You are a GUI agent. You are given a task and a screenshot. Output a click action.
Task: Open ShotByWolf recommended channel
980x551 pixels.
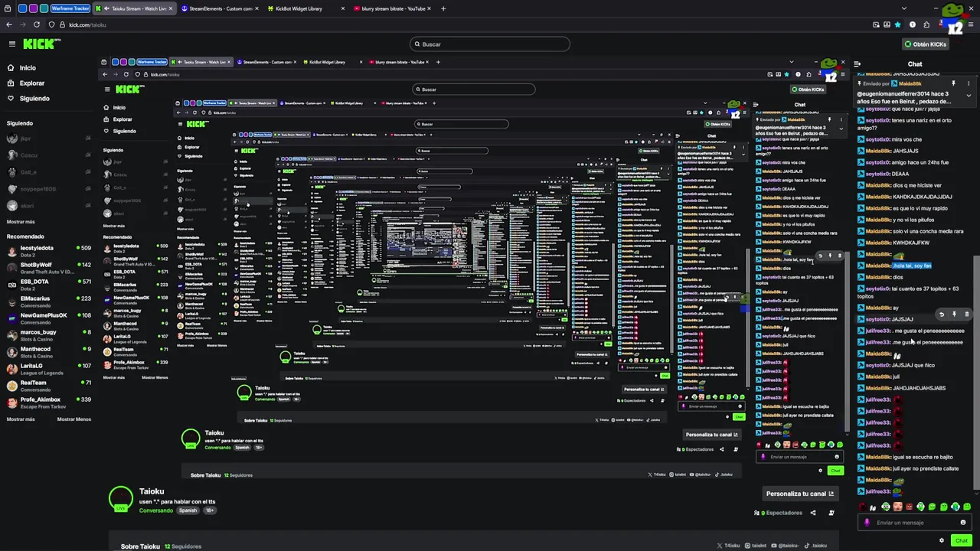click(47, 267)
